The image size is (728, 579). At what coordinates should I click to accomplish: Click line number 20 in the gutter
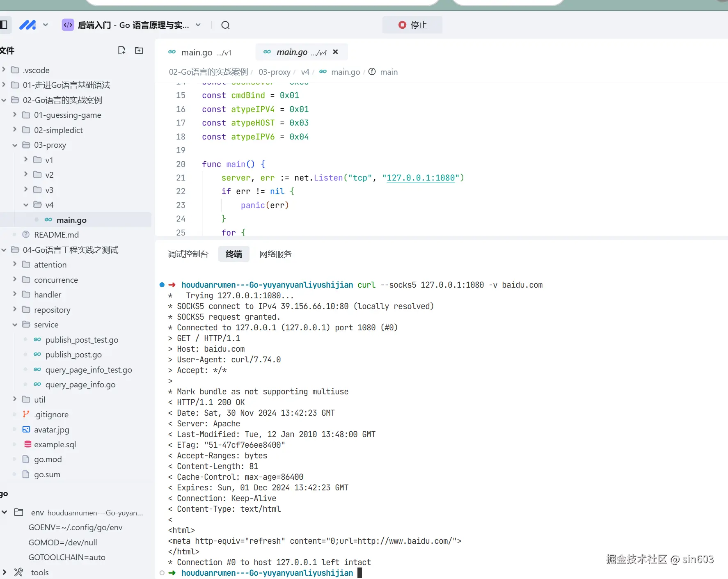tap(181, 164)
